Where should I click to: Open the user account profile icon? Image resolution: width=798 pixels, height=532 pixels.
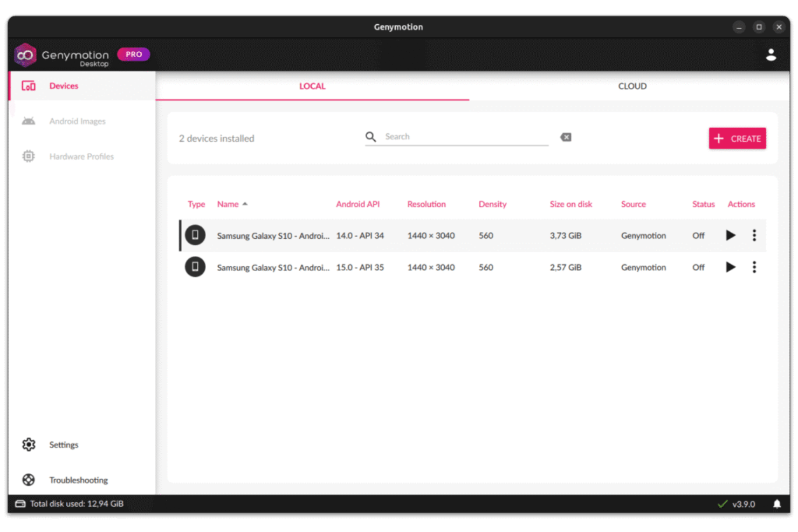pos(771,54)
